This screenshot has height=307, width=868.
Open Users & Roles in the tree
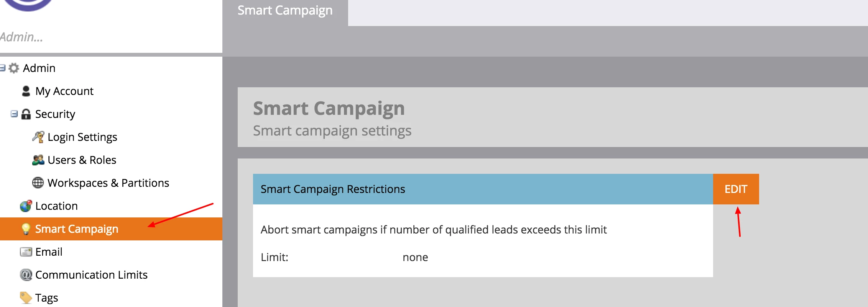pyautogui.click(x=82, y=160)
